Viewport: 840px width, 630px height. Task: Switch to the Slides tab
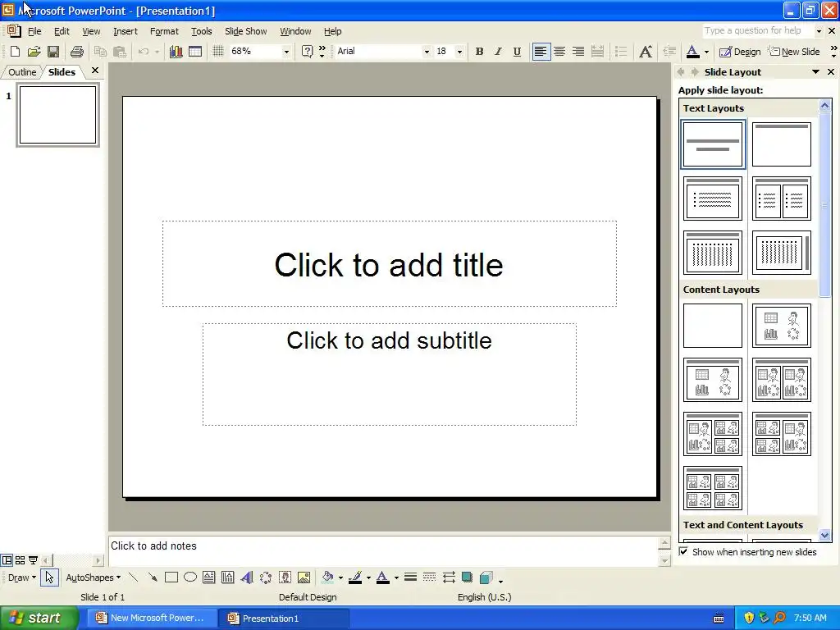coord(62,72)
